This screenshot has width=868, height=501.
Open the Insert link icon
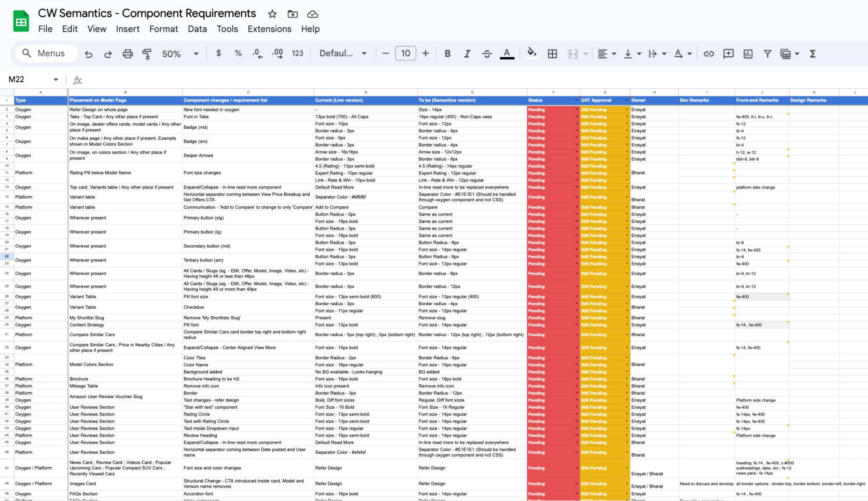pyautogui.click(x=709, y=54)
